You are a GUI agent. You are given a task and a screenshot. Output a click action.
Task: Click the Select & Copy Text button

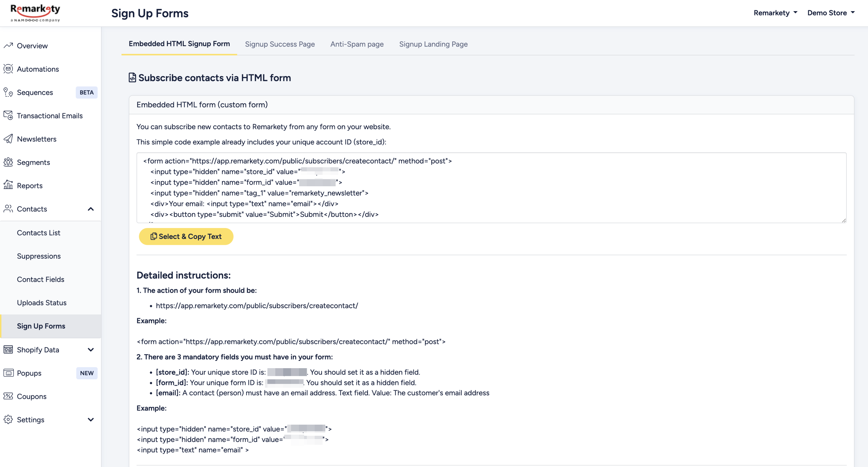pos(186,236)
